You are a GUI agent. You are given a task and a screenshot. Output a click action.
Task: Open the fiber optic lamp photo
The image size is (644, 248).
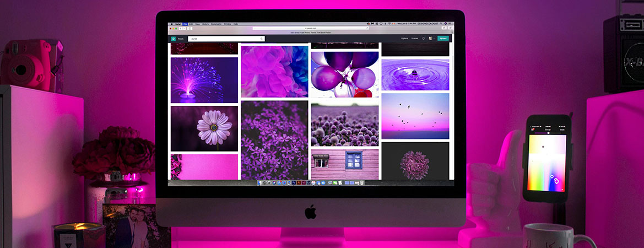(x=204, y=80)
